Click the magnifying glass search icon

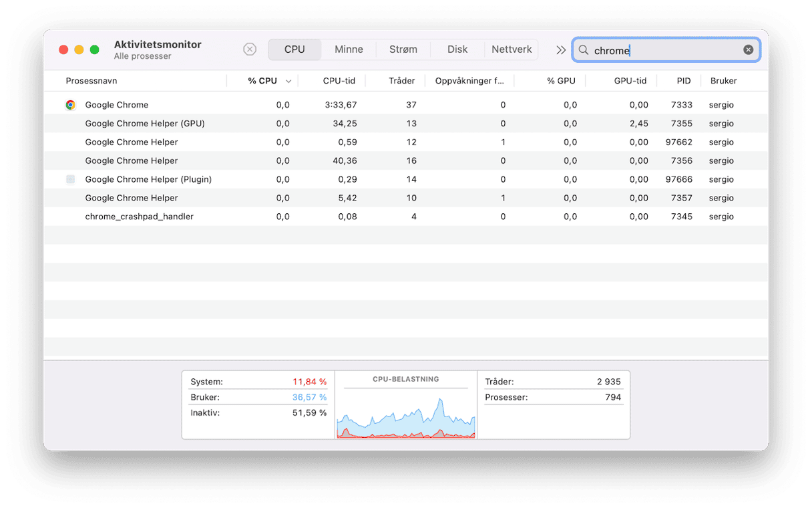pos(584,50)
